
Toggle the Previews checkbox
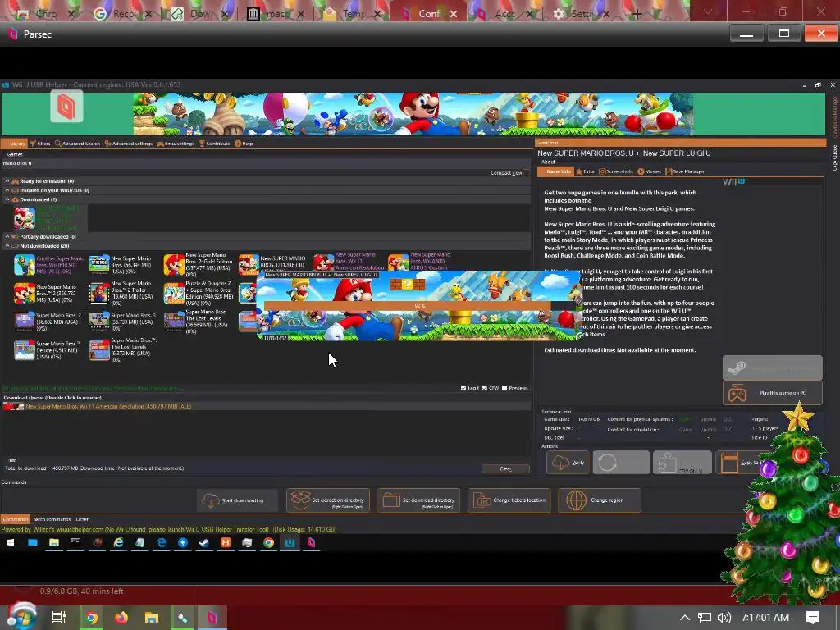coord(504,388)
